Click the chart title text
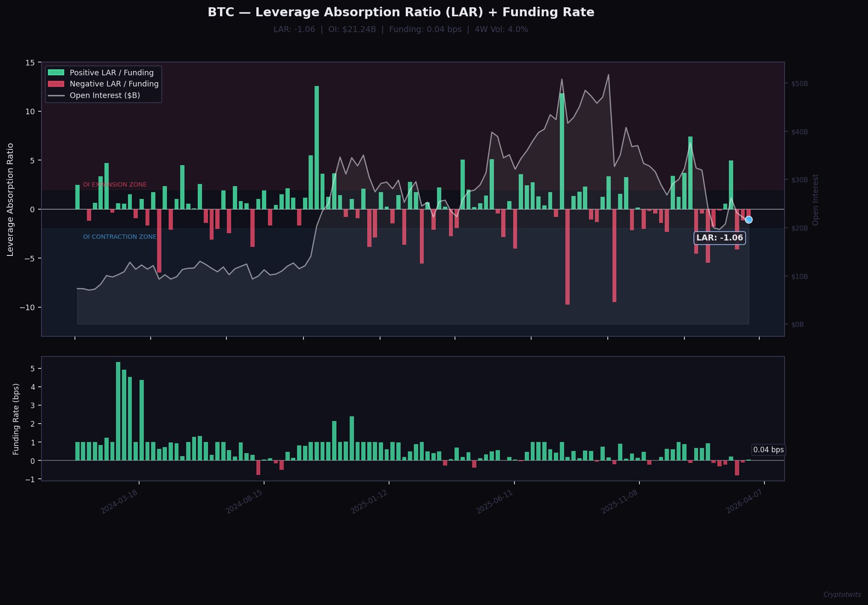The width and height of the screenshot is (868, 605). coord(401,12)
